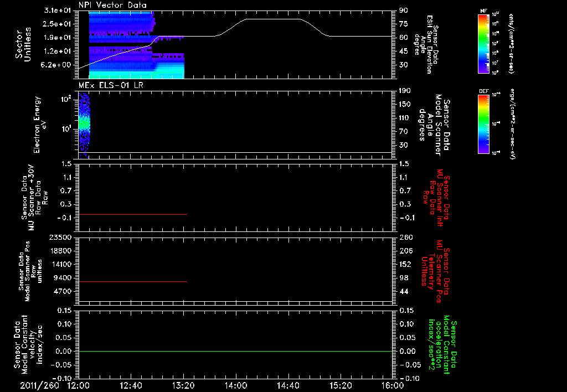Click the '9400' scanner position tick value

click(63, 278)
